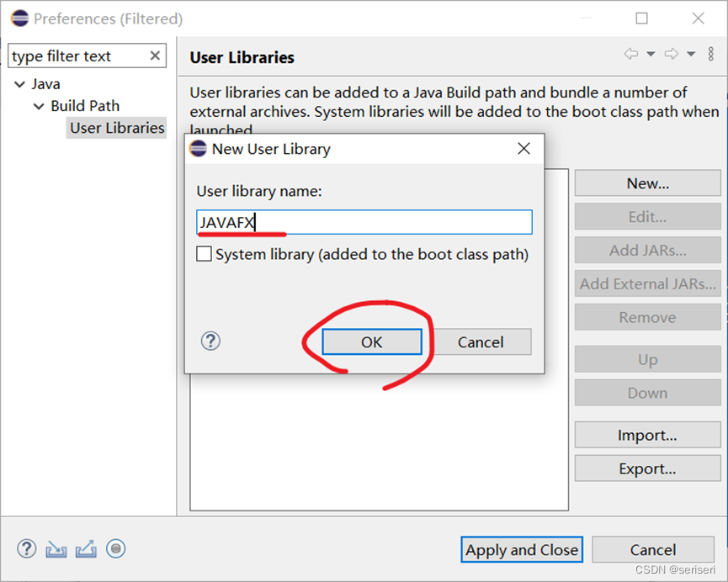The height and width of the screenshot is (582, 728).
Task: Click the Import... button
Action: [648, 435]
